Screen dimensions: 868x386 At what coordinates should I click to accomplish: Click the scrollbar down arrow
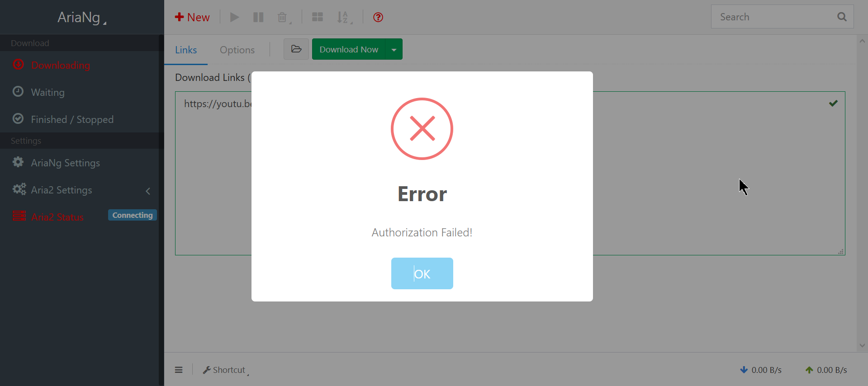click(x=862, y=346)
